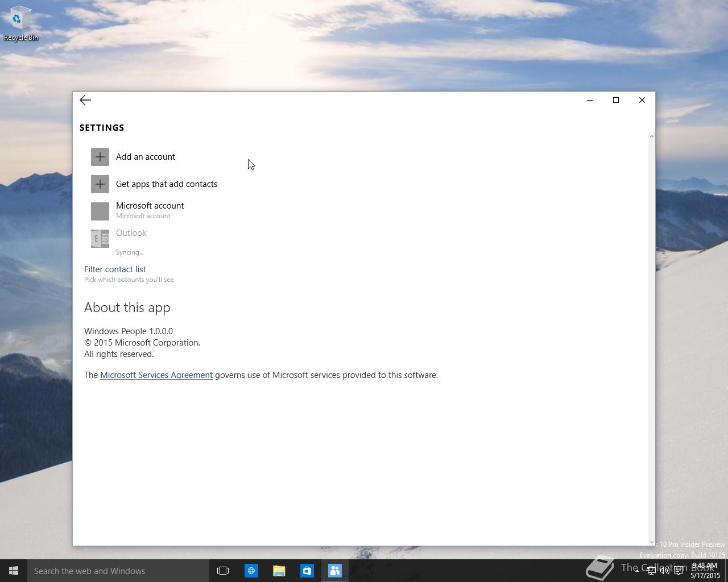Image resolution: width=728 pixels, height=582 pixels.
Task: Open Get apps that add contacts
Action: coord(167,184)
